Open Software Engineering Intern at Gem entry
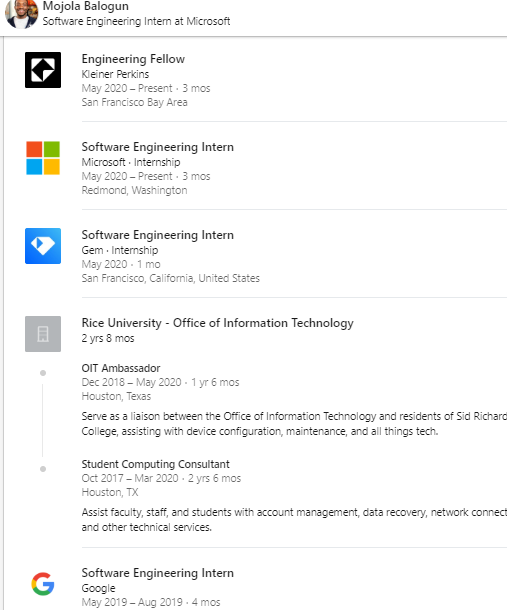Screen dimensions: 507x610 coord(158,235)
